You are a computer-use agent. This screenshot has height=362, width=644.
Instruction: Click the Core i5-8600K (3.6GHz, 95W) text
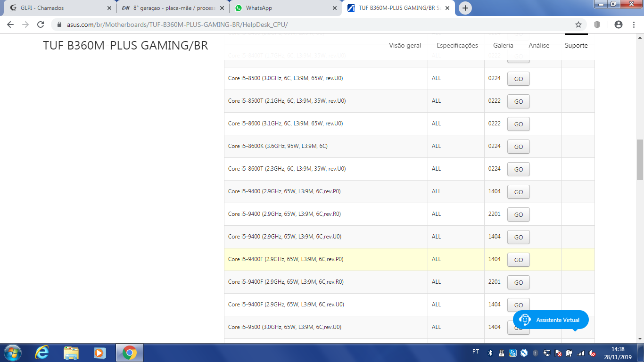coord(278,146)
